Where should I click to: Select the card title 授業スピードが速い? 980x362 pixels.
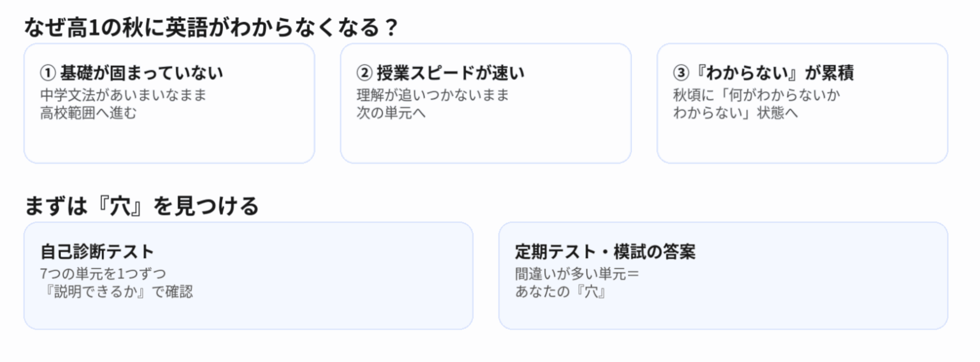(x=451, y=73)
